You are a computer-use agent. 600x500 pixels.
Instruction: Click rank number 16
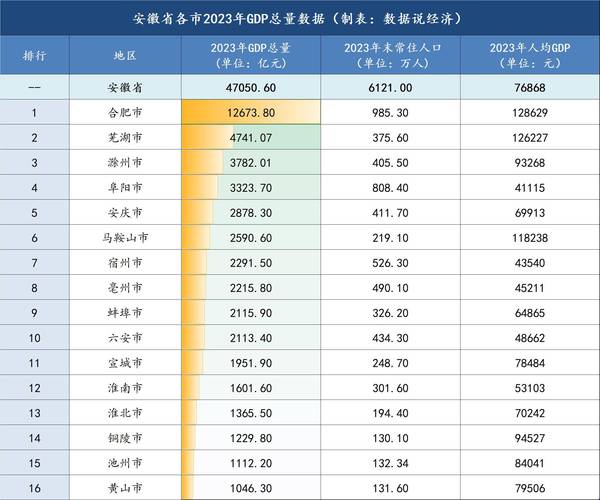click(x=34, y=489)
